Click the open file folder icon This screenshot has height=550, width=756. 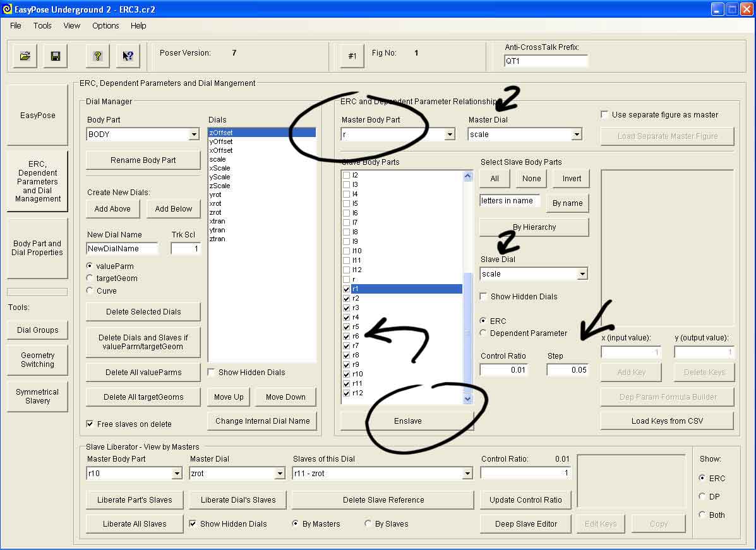coord(25,56)
